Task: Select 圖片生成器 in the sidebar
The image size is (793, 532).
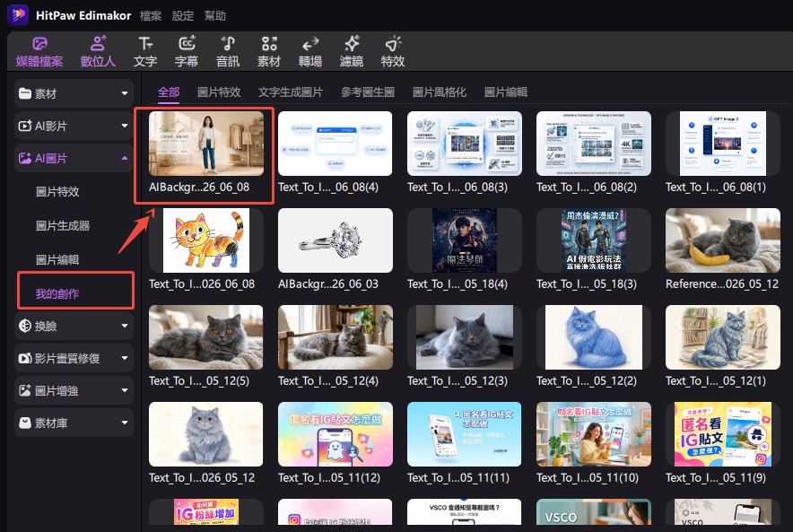Action: pyautogui.click(x=63, y=225)
